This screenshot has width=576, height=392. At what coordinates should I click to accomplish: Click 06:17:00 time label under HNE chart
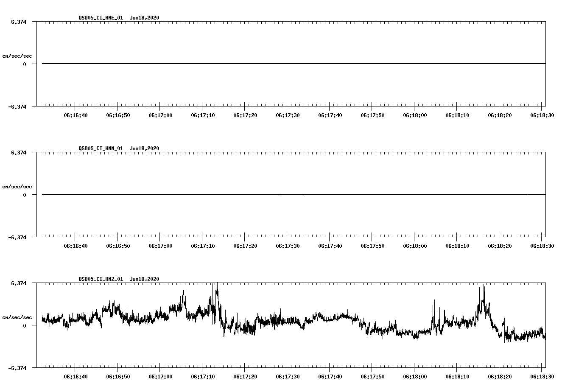160,115
